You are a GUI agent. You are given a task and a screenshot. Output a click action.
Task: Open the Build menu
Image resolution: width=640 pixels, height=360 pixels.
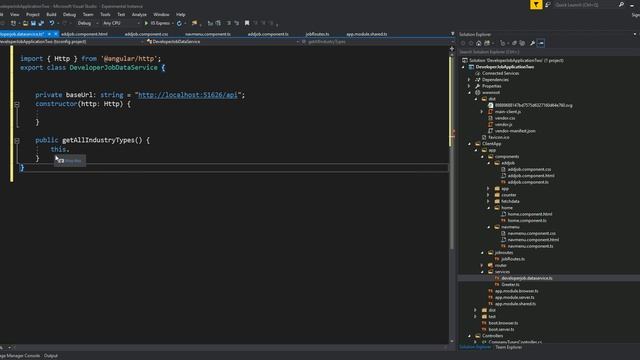click(51, 14)
